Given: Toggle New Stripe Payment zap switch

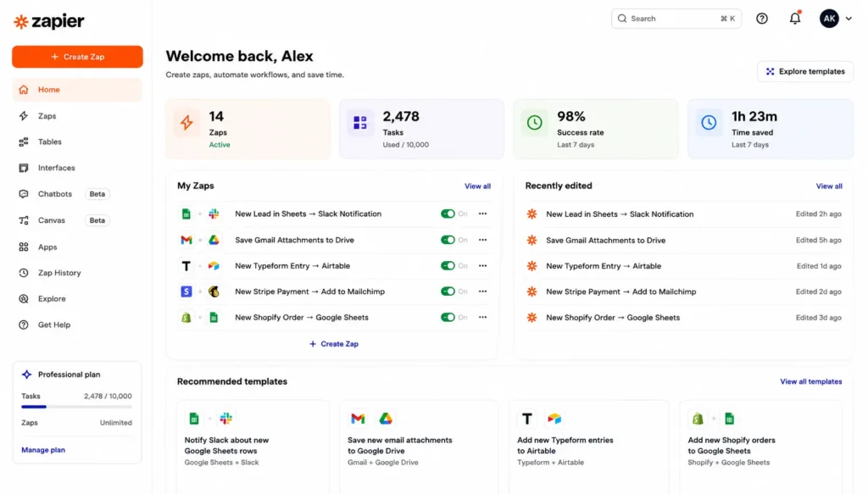Looking at the screenshot, I should [x=448, y=291].
